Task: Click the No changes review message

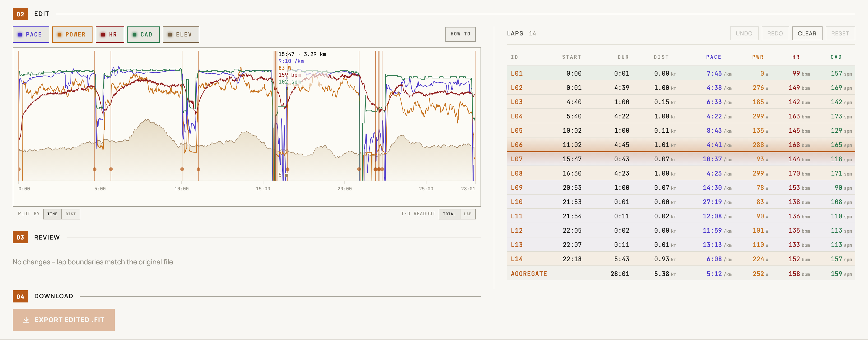Action: (93, 262)
